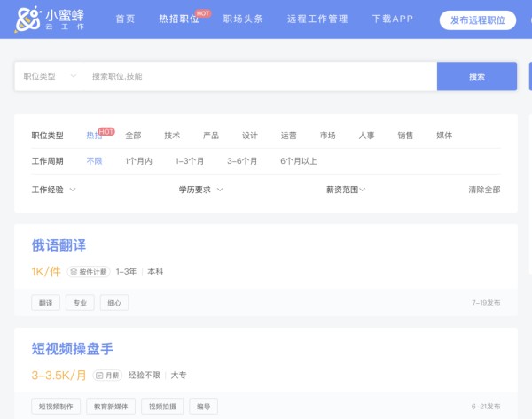
Task: Filter job type by 产品
Action: click(x=211, y=136)
